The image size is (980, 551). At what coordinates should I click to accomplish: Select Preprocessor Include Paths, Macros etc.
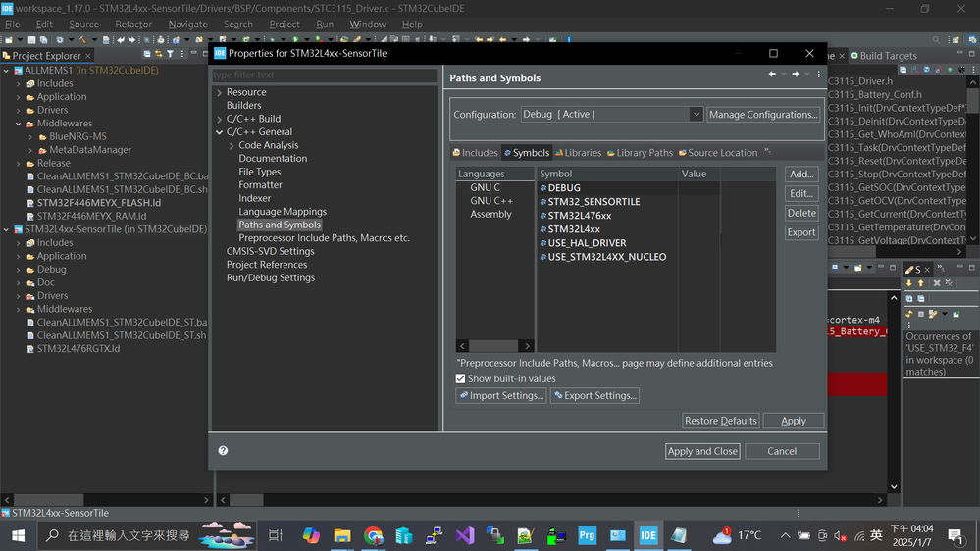click(324, 238)
